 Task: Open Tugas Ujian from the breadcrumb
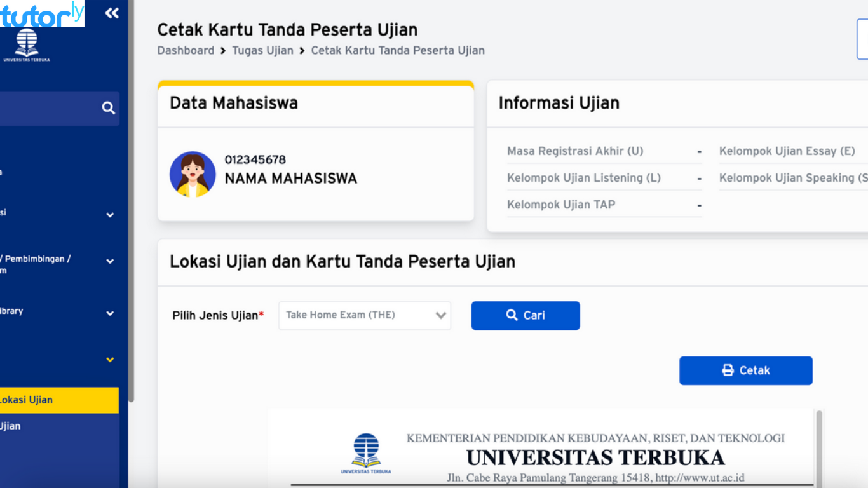point(262,50)
